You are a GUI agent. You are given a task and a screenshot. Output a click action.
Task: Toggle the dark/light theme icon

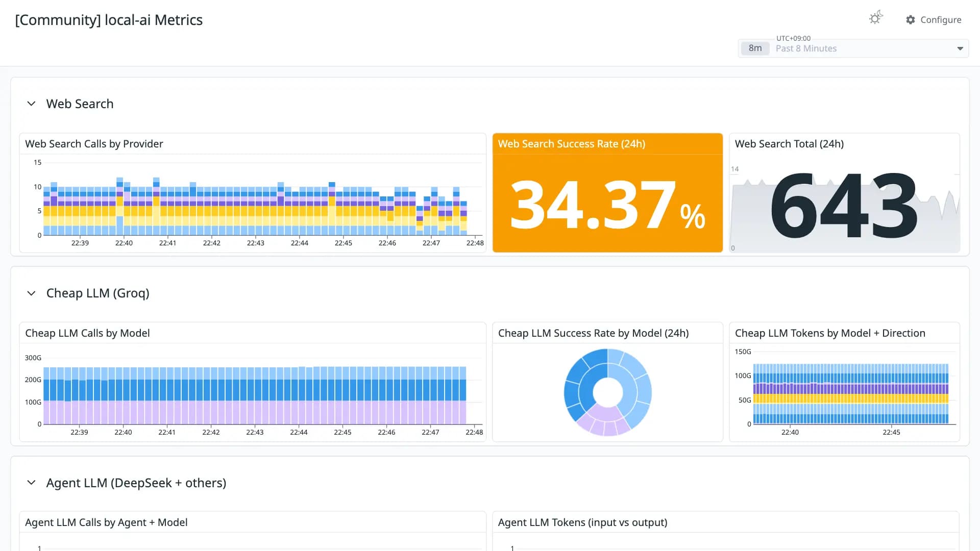point(876,18)
